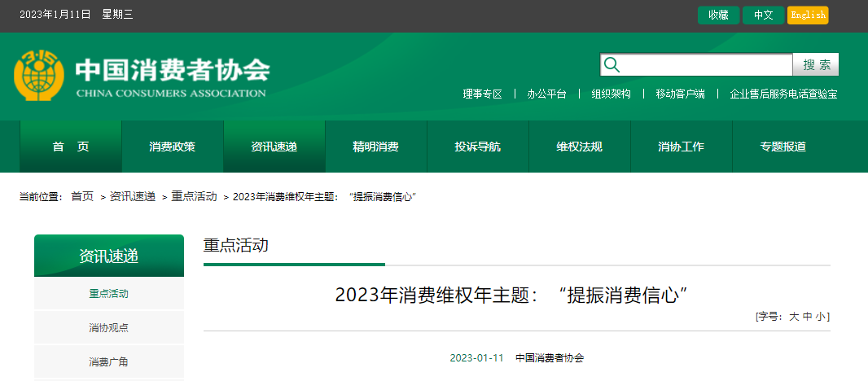Click the 搜索 search button

(x=816, y=65)
